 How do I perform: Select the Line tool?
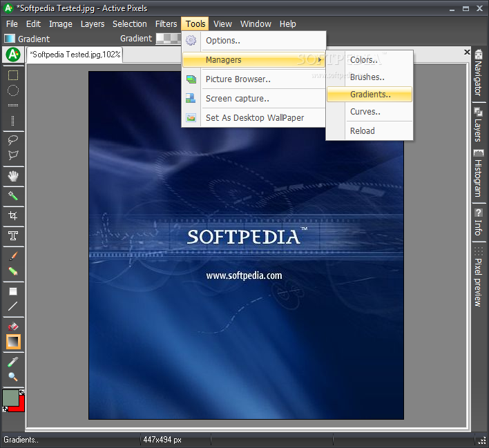point(13,306)
